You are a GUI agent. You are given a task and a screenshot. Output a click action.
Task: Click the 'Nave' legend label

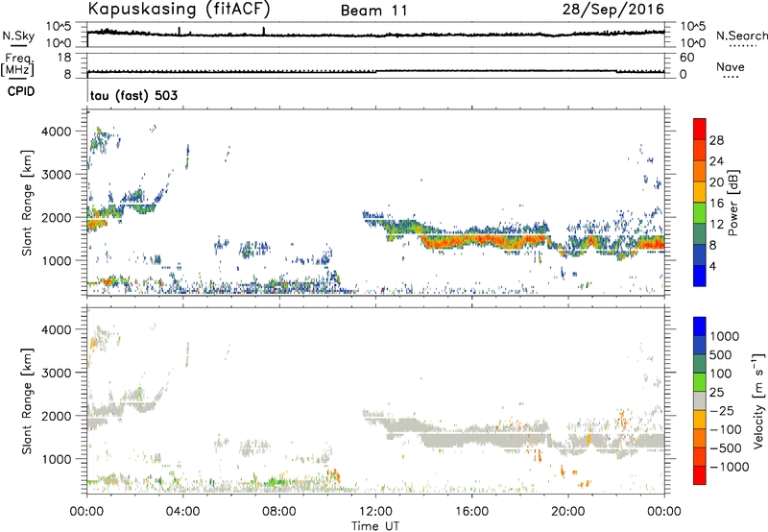pos(731,67)
